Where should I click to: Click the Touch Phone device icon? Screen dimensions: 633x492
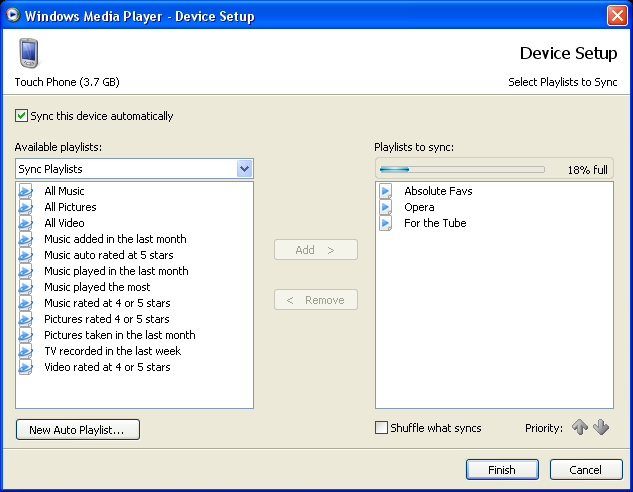29,53
